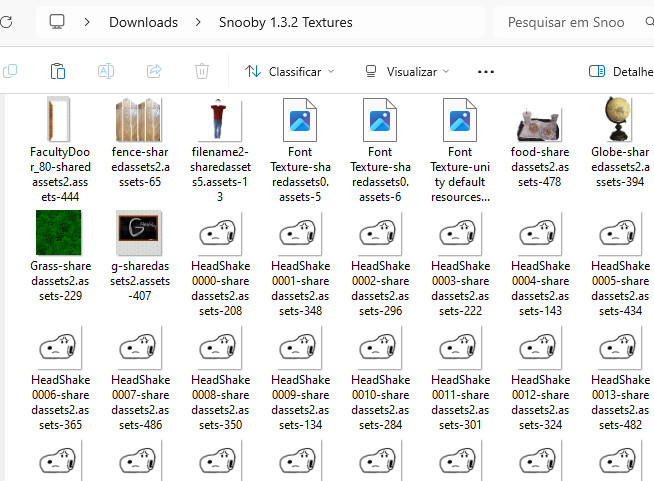Select the Grass-sharedassets2 green texture file
This screenshot has height=481, width=654.
[60, 235]
